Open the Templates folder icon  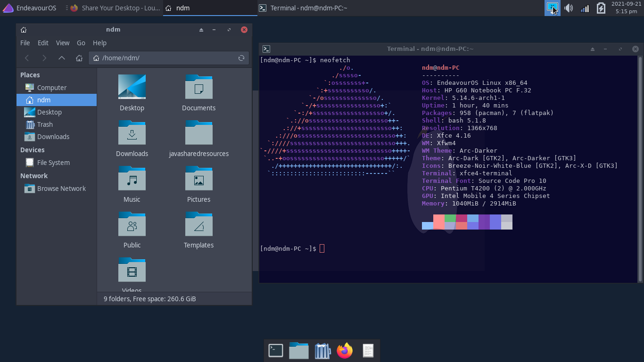pyautogui.click(x=199, y=224)
